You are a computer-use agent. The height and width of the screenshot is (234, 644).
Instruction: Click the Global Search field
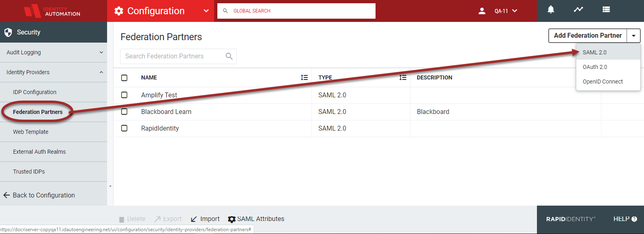coord(296,11)
